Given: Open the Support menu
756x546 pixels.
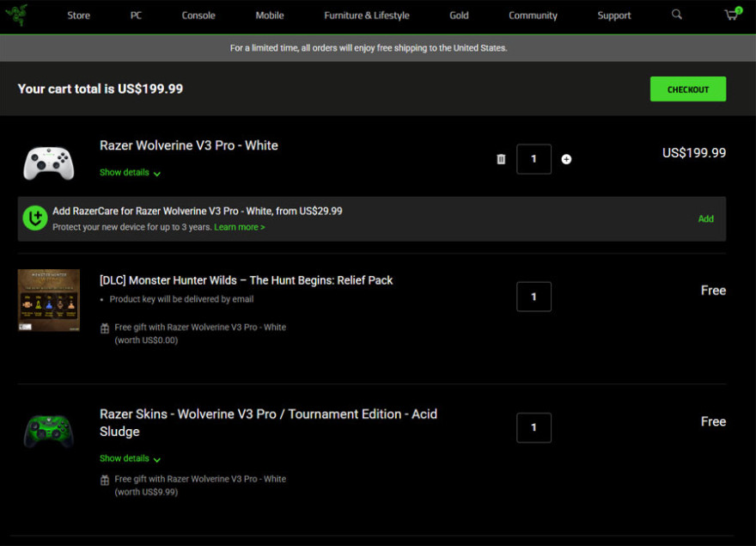Looking at the screenshot, I should [613, 15].
